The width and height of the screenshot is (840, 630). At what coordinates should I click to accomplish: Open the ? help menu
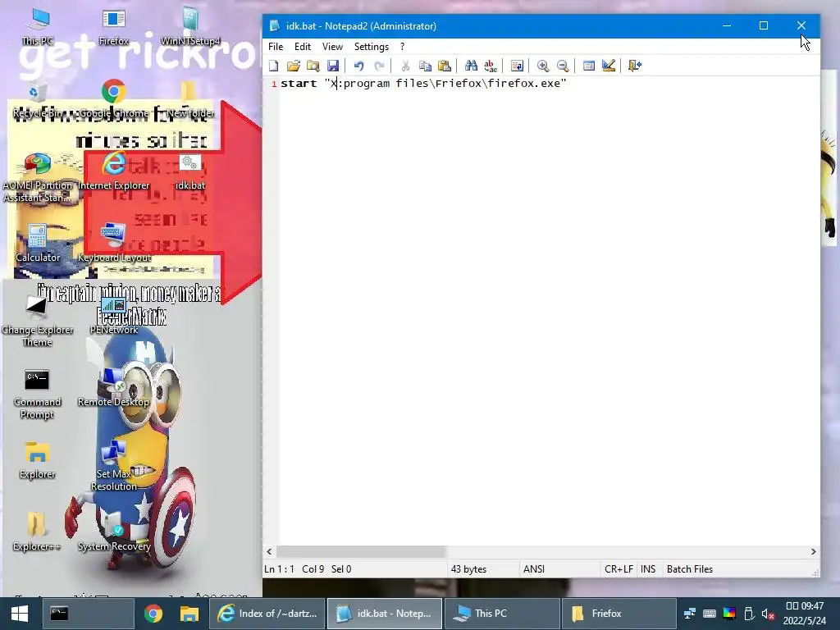402,47
